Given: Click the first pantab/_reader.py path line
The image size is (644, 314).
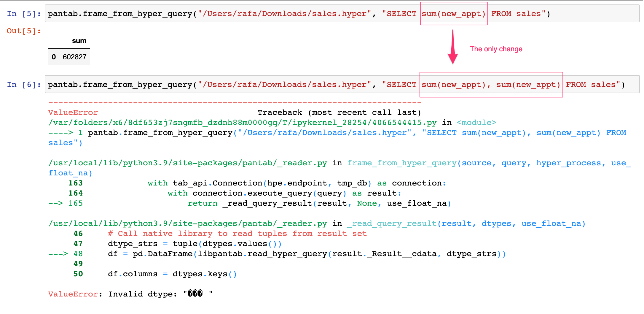Looking at the screenshot, I should [x=188, y=163].
